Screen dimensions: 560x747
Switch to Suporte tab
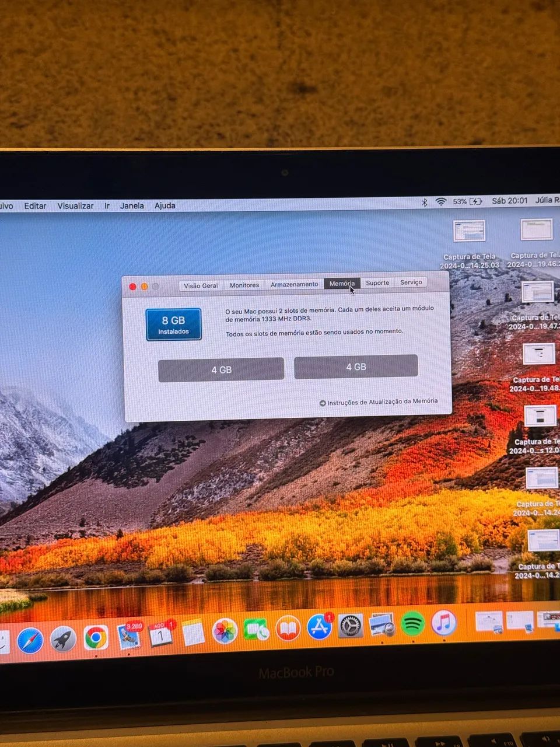point(377,283)
